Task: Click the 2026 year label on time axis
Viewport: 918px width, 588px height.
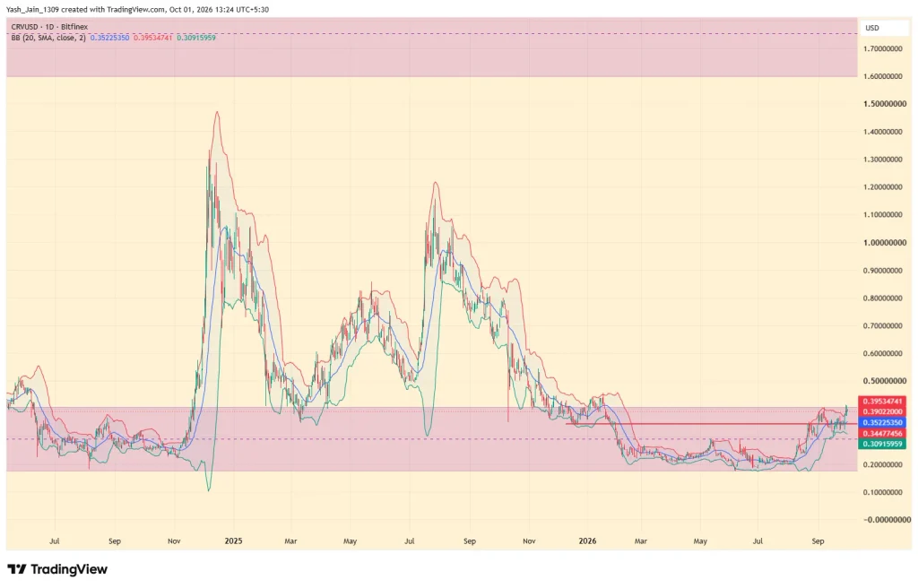Action: pyautogui.click(x=587, y=540)
